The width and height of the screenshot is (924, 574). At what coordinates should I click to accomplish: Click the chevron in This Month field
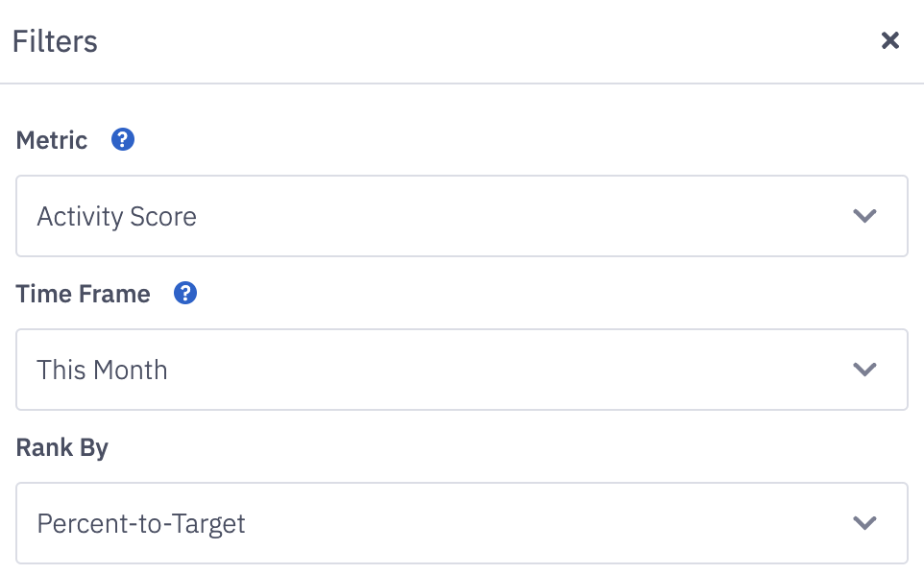[864, 370]
